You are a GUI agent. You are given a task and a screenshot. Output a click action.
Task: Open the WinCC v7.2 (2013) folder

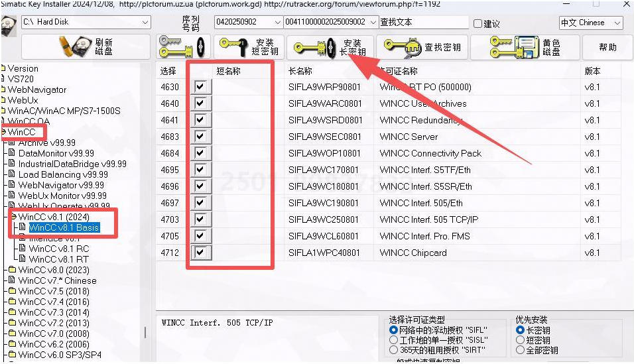pyautogui.click(x=48, y=323)
